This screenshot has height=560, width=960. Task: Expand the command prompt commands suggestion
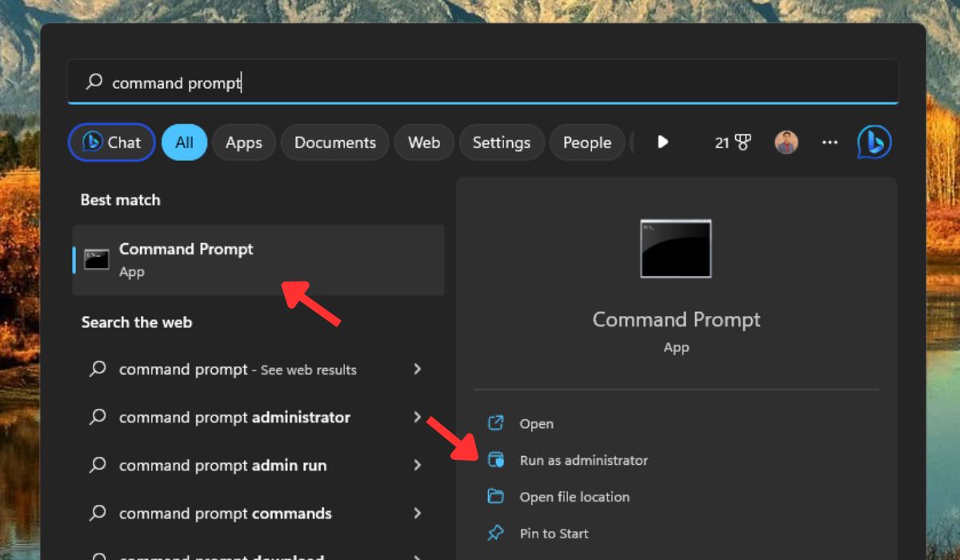[418, 513]
